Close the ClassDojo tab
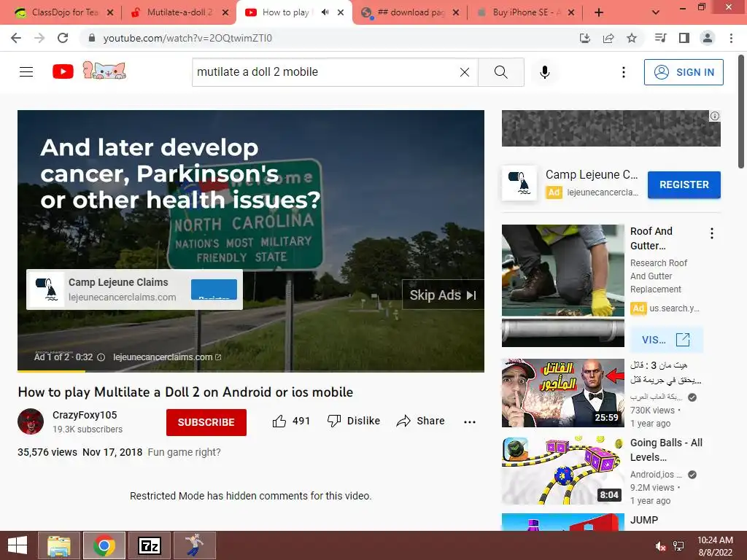 click(110, 12)
